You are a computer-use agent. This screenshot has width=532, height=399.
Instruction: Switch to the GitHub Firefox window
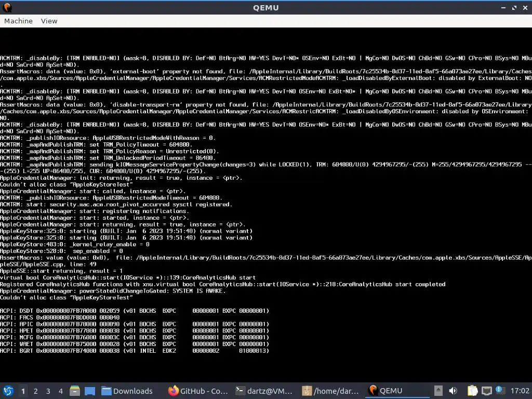pos(198,391)
